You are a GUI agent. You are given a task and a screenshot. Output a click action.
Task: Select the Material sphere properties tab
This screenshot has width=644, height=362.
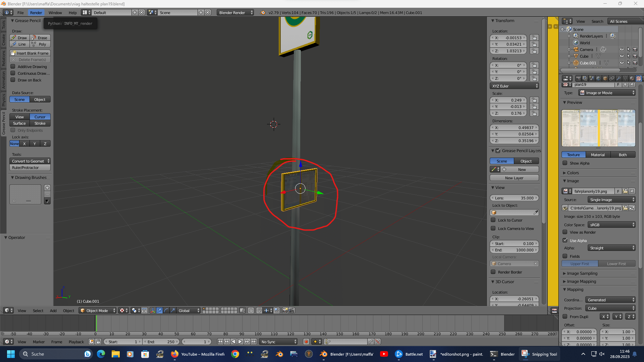[x=632, y=78]
